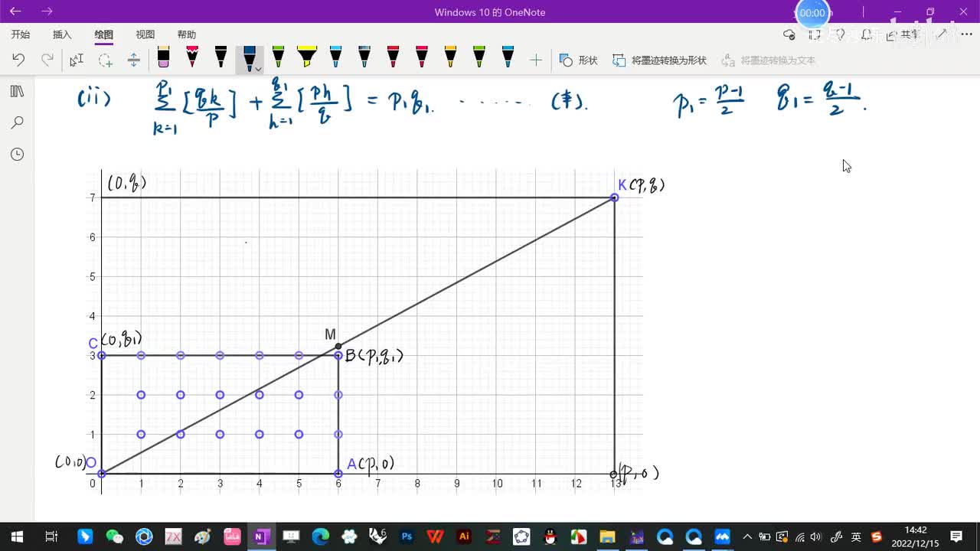
Task: Open the Windows notification center
Action: tap(956, 536)
